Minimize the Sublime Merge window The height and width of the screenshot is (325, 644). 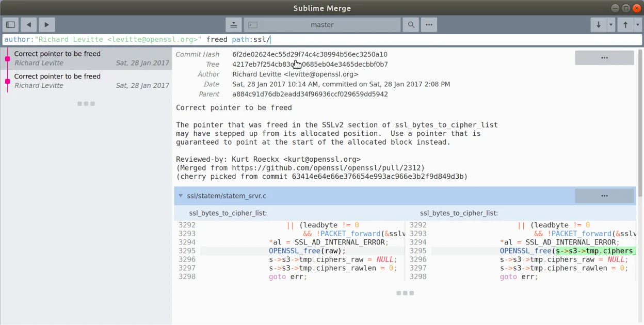click(615, 8)
